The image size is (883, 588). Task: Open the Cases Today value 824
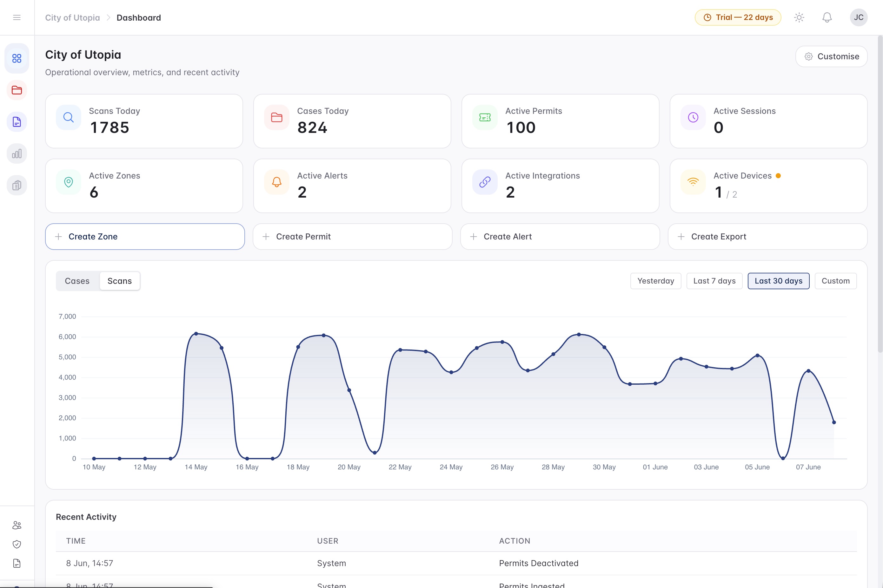click(x=312, y=127)
